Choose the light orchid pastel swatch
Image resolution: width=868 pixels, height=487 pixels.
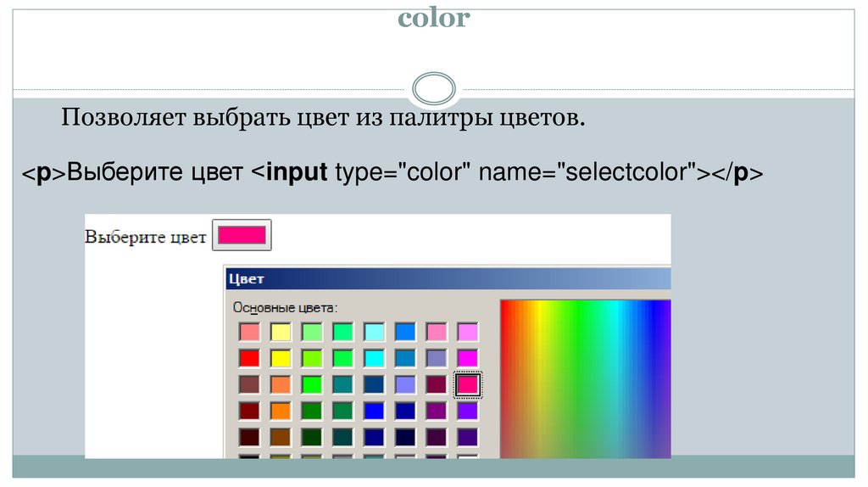pos(468,332)
